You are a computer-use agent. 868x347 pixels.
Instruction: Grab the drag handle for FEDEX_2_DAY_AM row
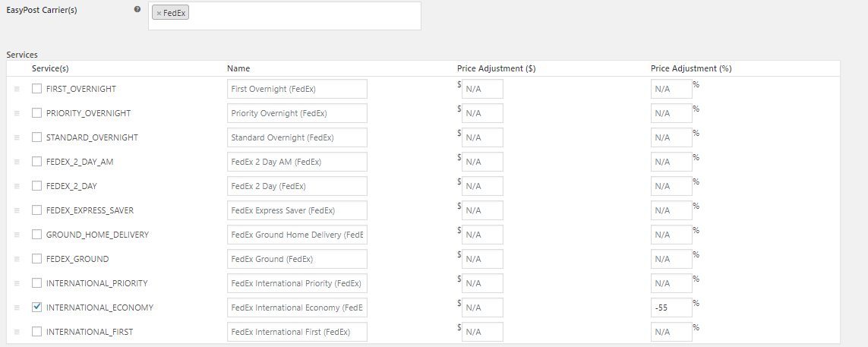point(17,162)
